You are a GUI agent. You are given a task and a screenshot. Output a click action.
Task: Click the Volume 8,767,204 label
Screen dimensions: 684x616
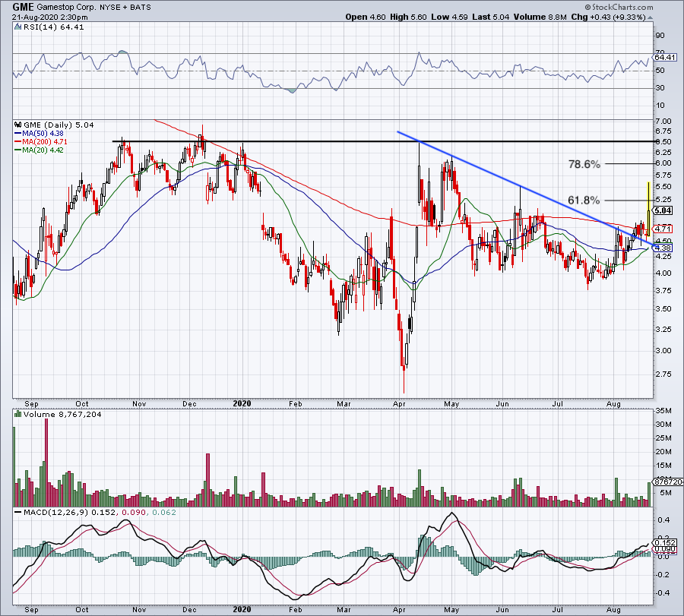(62, 414)
